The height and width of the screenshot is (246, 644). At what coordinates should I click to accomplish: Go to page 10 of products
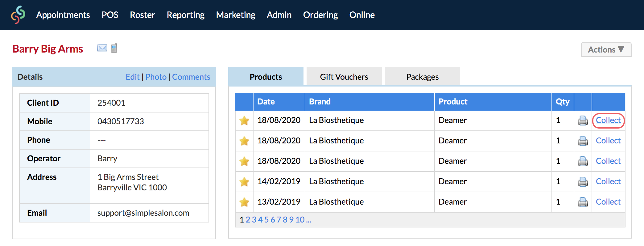tap(300, 220)
